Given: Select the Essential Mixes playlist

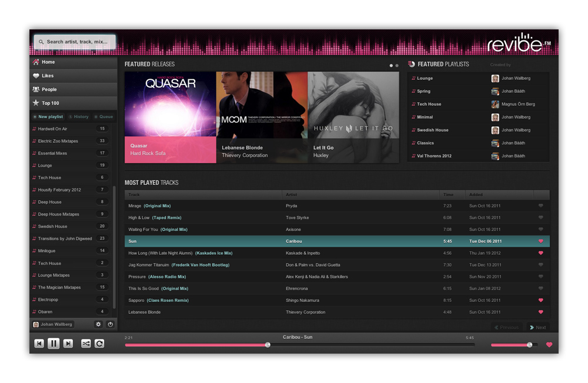Looking at the screenshot, I should click(x=71, y=153).
